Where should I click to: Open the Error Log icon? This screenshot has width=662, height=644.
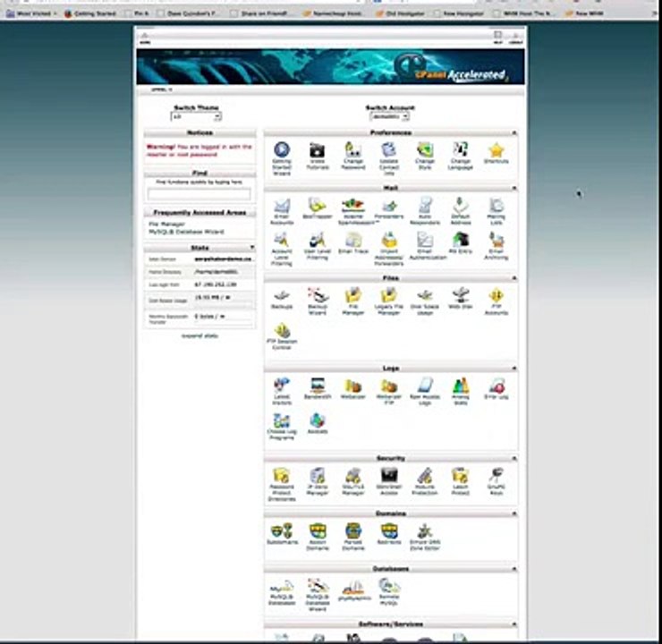pyautogui.click(x=496, y=386)
